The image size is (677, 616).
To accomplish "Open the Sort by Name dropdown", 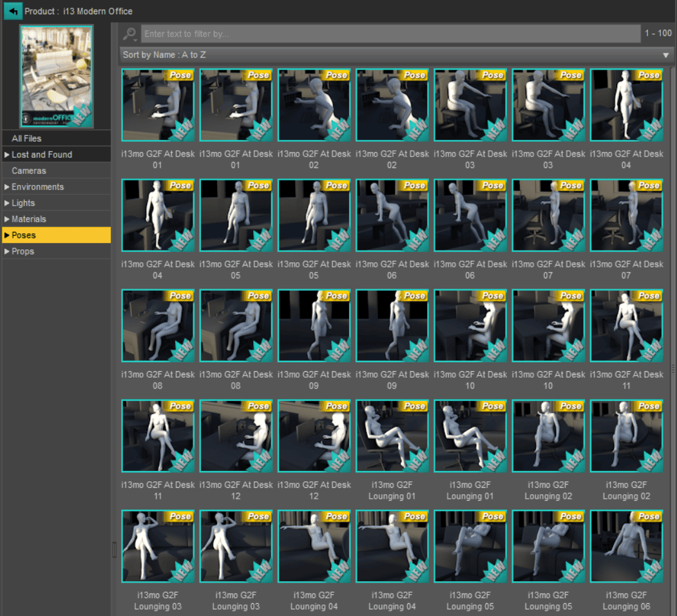I will (397, 55).
